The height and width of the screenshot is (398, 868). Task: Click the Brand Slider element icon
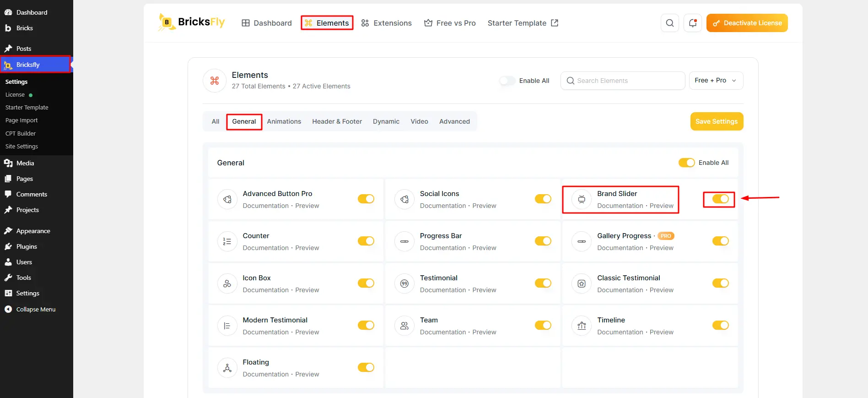(582, 199)
